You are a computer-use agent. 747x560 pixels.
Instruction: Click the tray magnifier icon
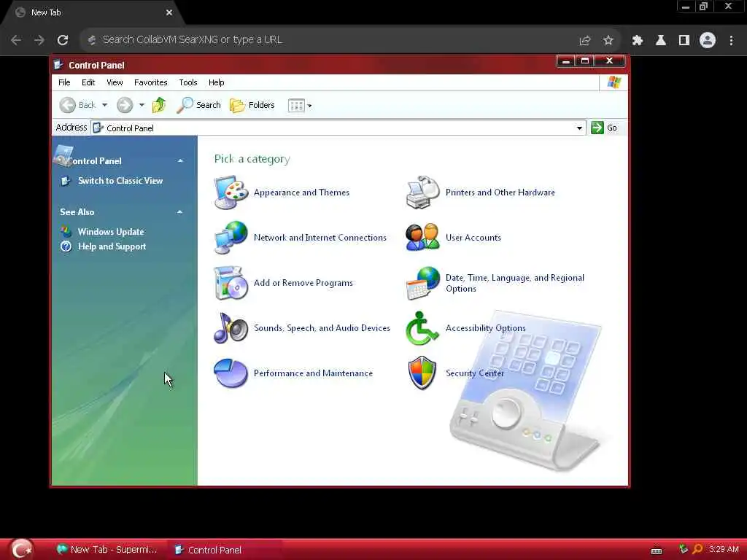pyautogui.click(x=698, y=549)
